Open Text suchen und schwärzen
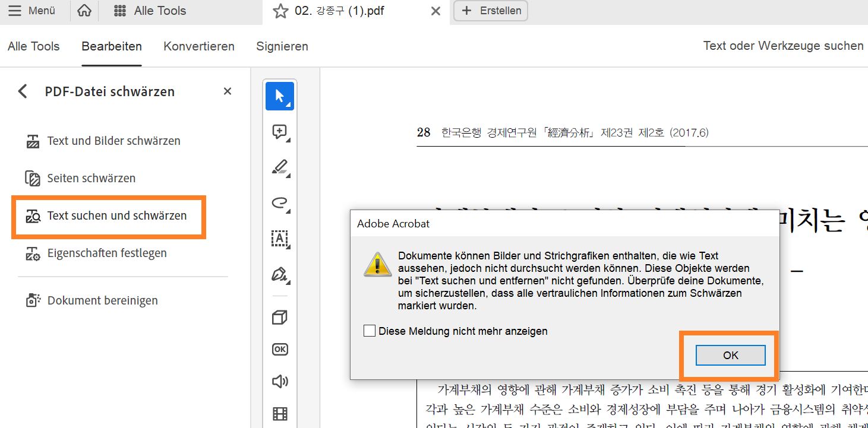Screen dimensions: 868x428 [x=109, y=217]
